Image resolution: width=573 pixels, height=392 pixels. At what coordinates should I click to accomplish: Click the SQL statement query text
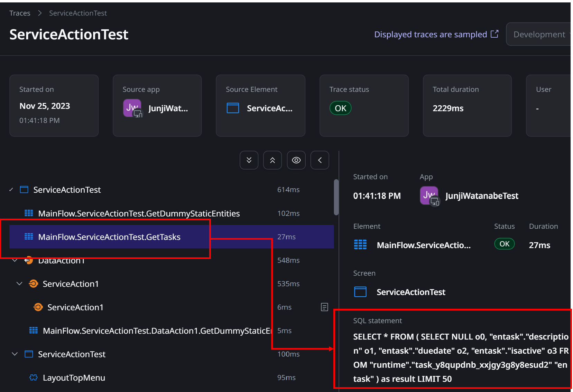click(461, 357)
